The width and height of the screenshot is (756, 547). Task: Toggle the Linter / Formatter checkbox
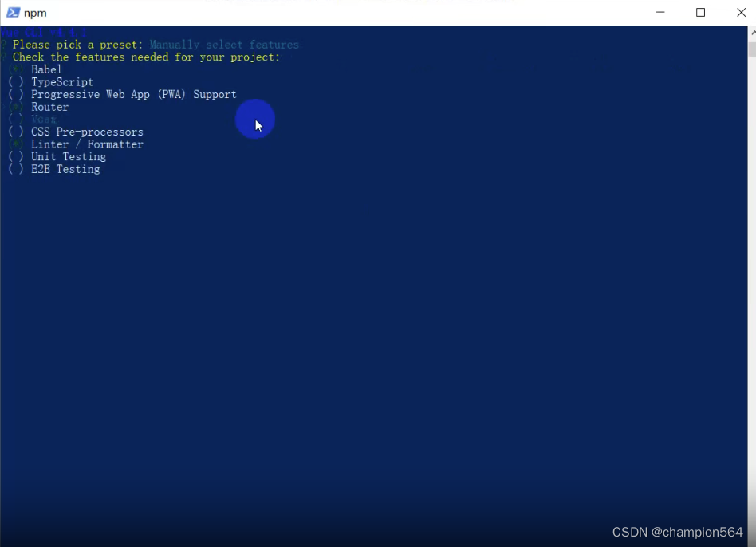[x=16, y=144]
